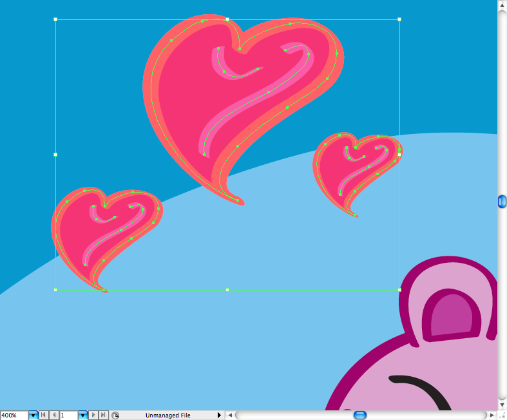
Task: Go to the next artboard
Action: tap(93, 415)
